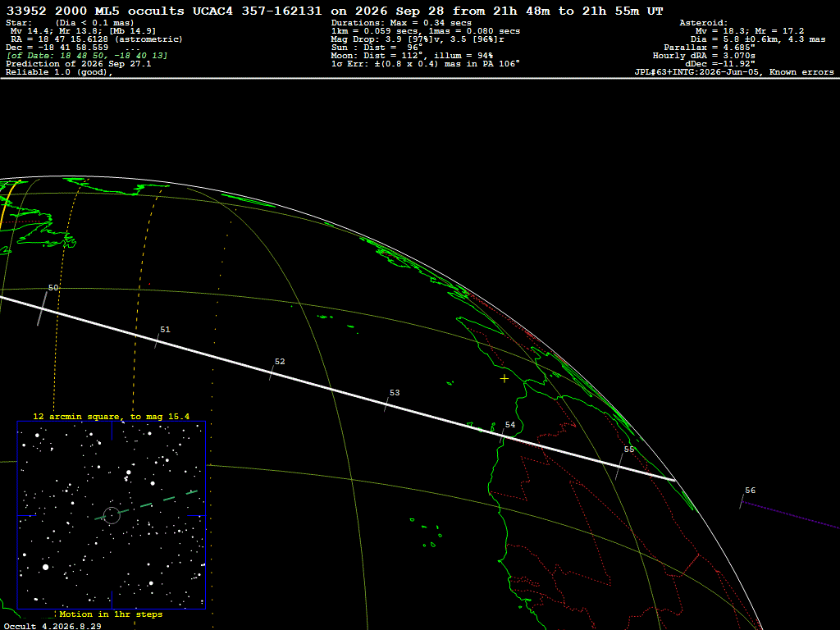Click the green dashed asteroid motion line
840x630 pixels.
click(146, 505)
